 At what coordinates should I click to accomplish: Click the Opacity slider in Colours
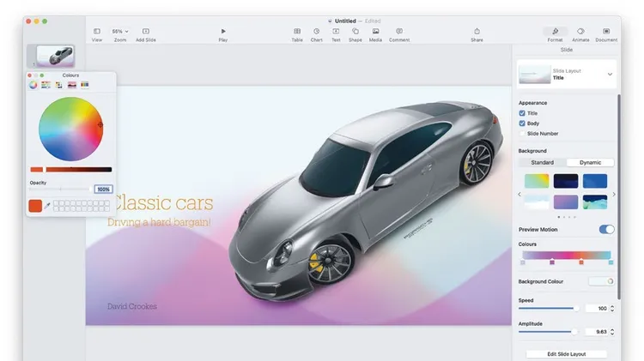pyautogui.click(x=60, y=190)
